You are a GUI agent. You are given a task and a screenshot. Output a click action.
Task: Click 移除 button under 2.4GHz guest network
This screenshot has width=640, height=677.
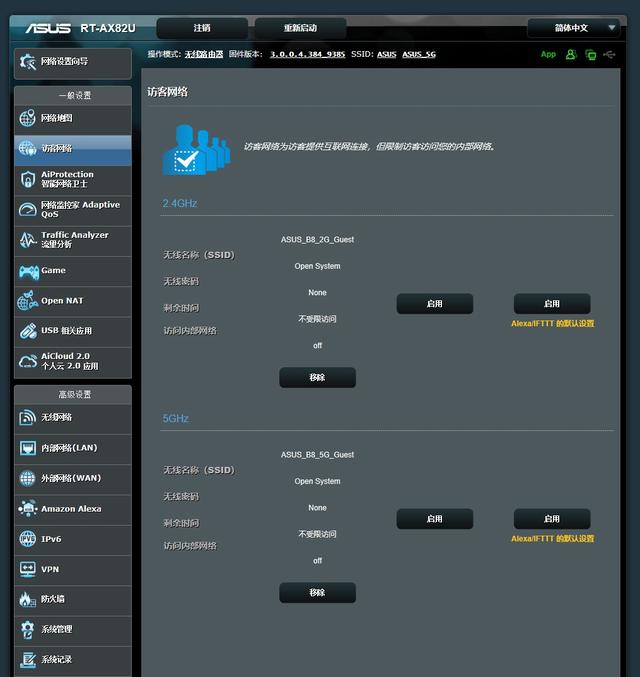tap(317, 377)
